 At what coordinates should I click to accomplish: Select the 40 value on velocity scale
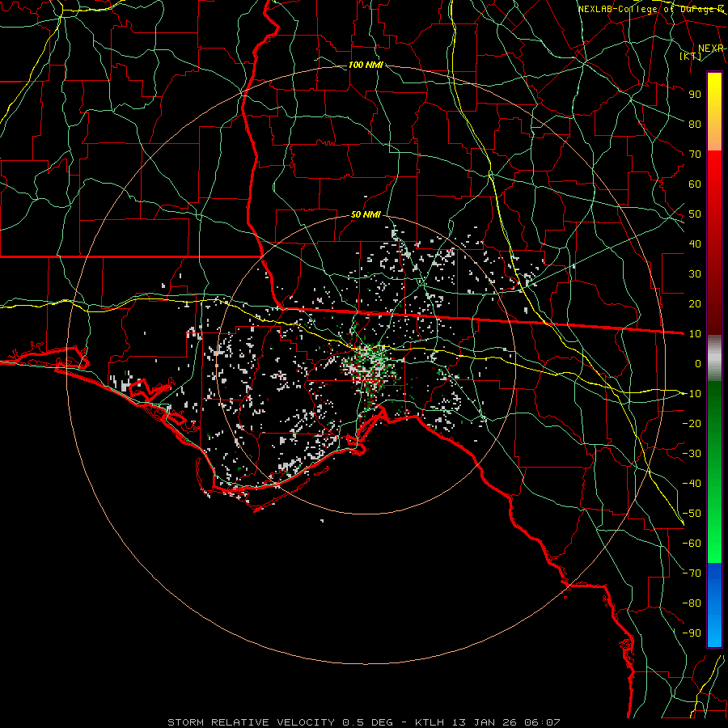[x=695, y=243]
